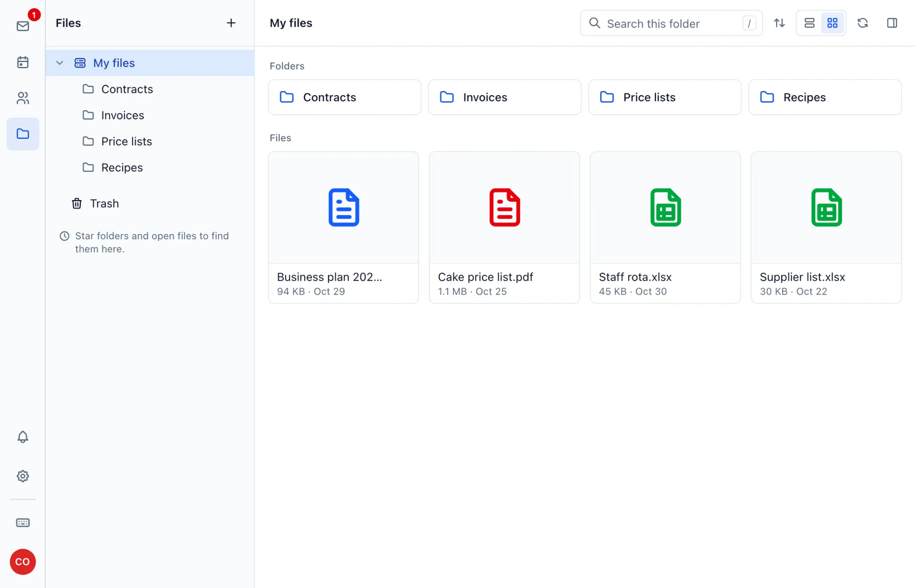915x588 pixels.
Task: Select the Business plan document thumbnail
Action: (x=344, y=208)
